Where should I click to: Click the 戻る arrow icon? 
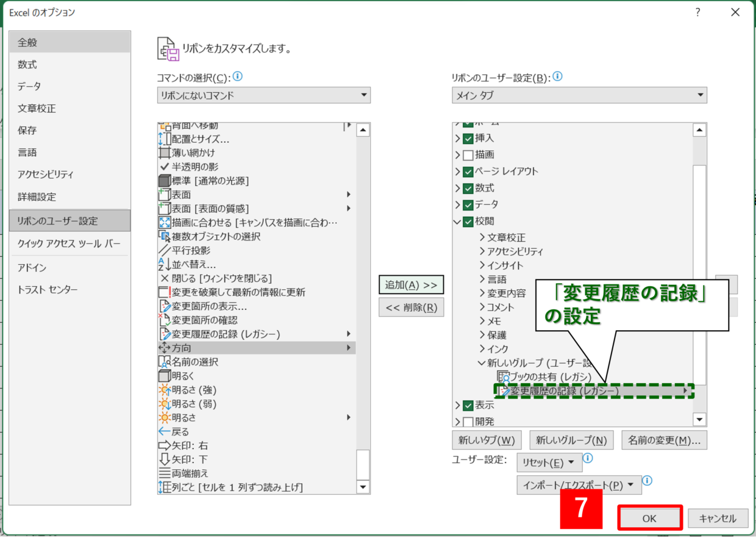(x=165, y=431)
